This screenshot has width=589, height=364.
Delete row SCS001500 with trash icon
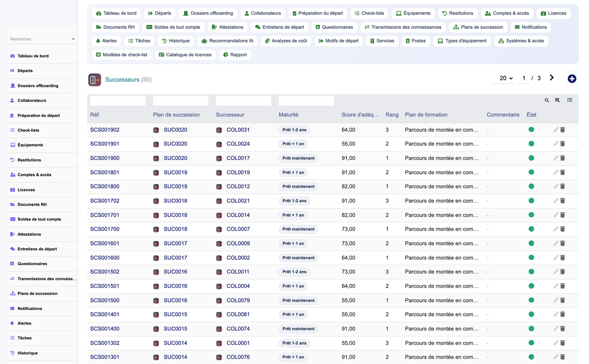pyautogui.click(x=563, y=300)
